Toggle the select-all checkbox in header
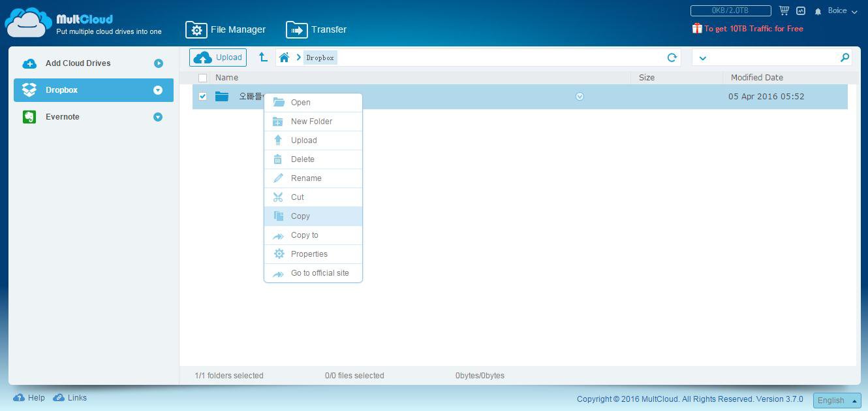 click(x=202, y=78)
